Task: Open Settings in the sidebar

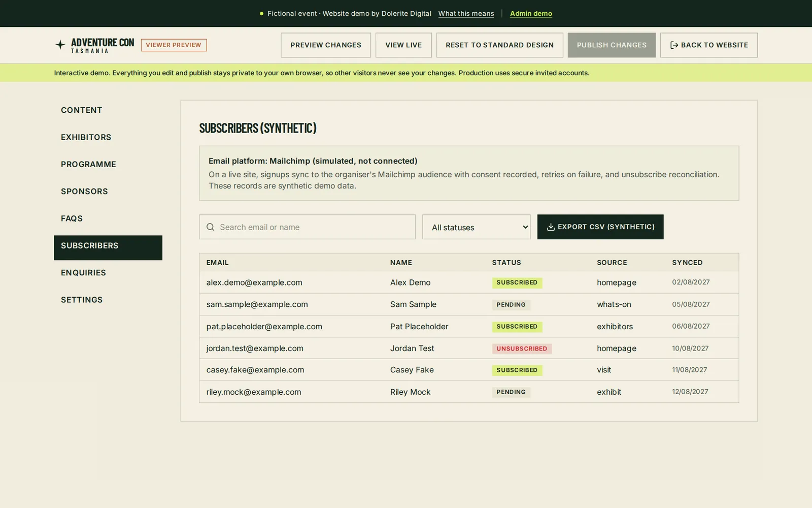Action: 108,300
